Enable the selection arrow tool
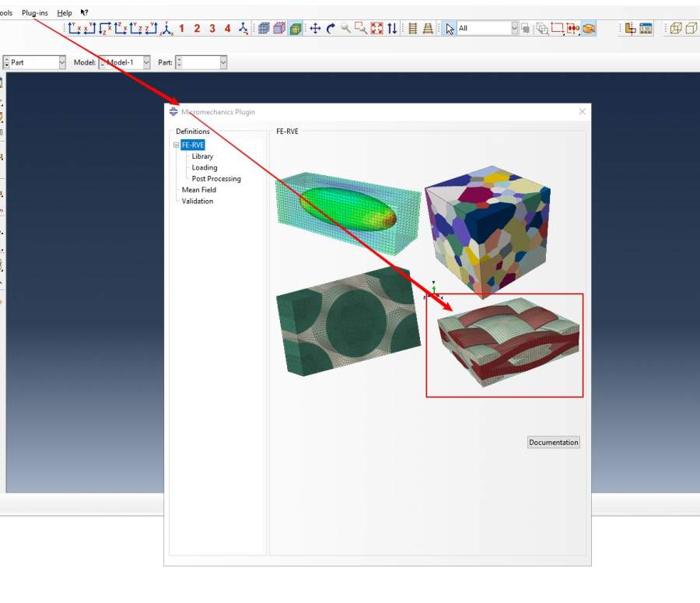700x603 pixels. tap(450, 29)
